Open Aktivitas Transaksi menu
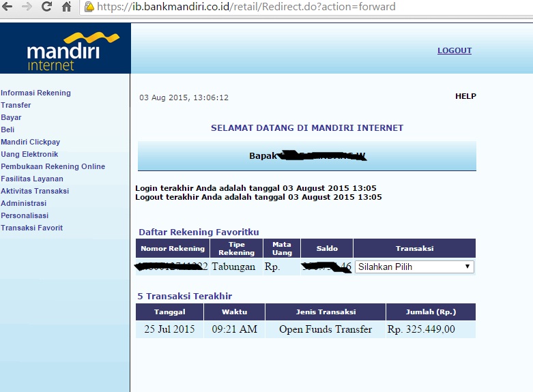This screenshot has width=533, height=392. tap(35, 191)
